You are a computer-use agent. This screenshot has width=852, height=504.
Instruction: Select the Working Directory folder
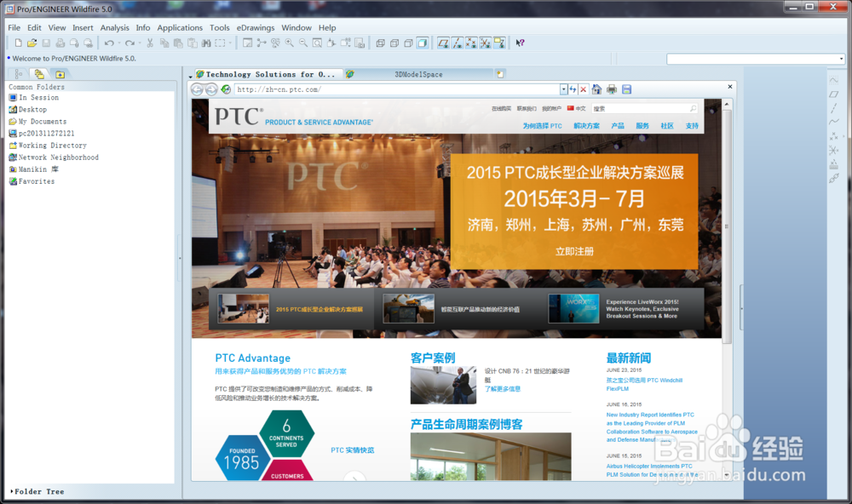point(48,146)
